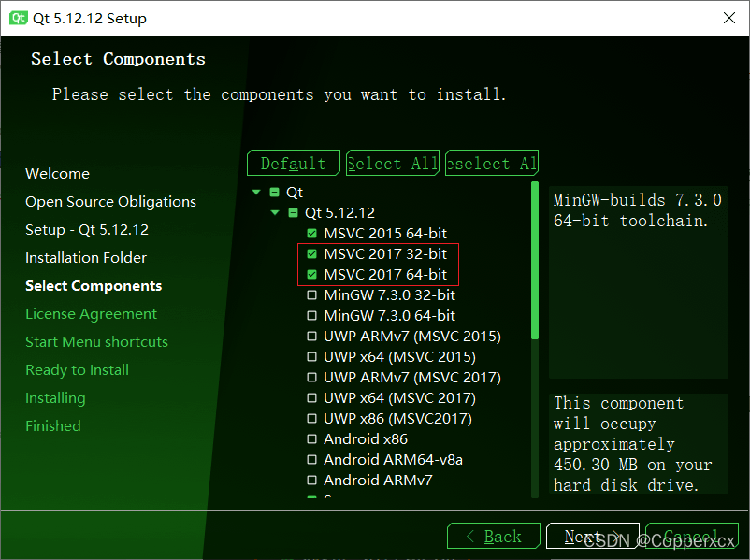Collapse the Qt 5.12.12 tree node
The image size is (750, 560).
tap(276, 213)
